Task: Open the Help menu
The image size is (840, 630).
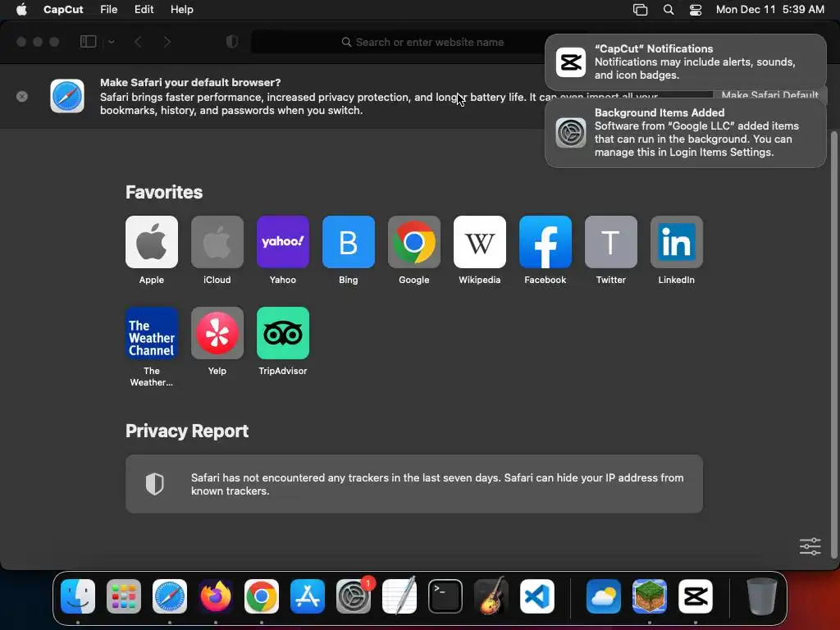Action: [x=181, y=10]
